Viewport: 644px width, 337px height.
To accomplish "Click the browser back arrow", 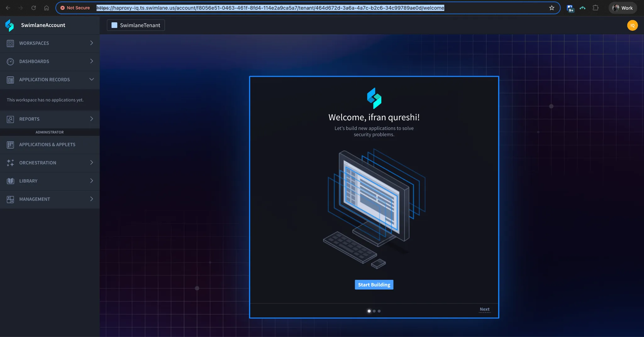I will (8, 8).
